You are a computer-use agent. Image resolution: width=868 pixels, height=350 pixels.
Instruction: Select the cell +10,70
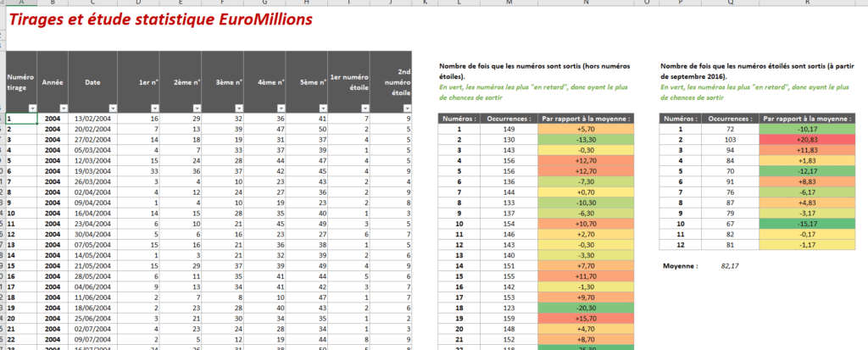[586, 224]
